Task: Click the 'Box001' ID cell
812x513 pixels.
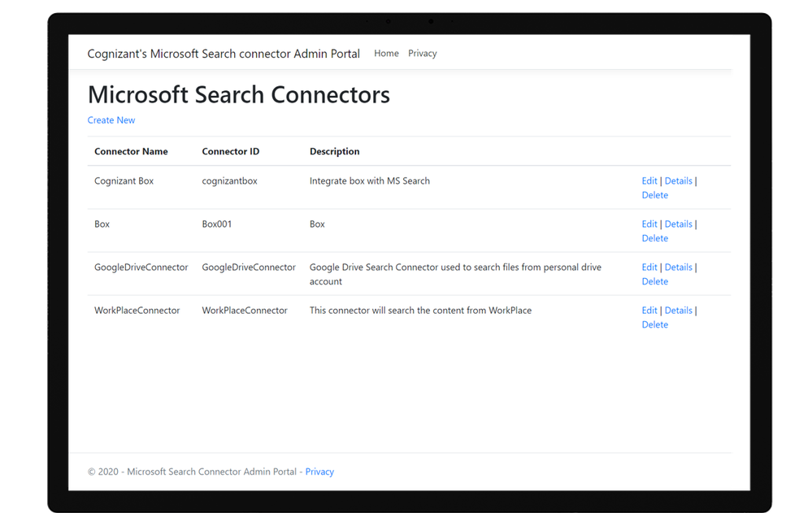Action: (x=216, y=224)
